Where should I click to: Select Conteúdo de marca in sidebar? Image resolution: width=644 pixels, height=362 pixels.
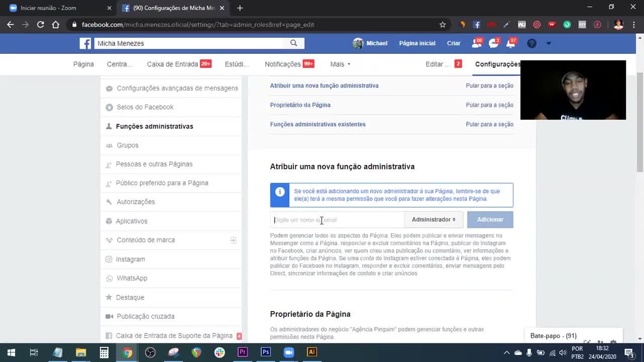(171, 240)
